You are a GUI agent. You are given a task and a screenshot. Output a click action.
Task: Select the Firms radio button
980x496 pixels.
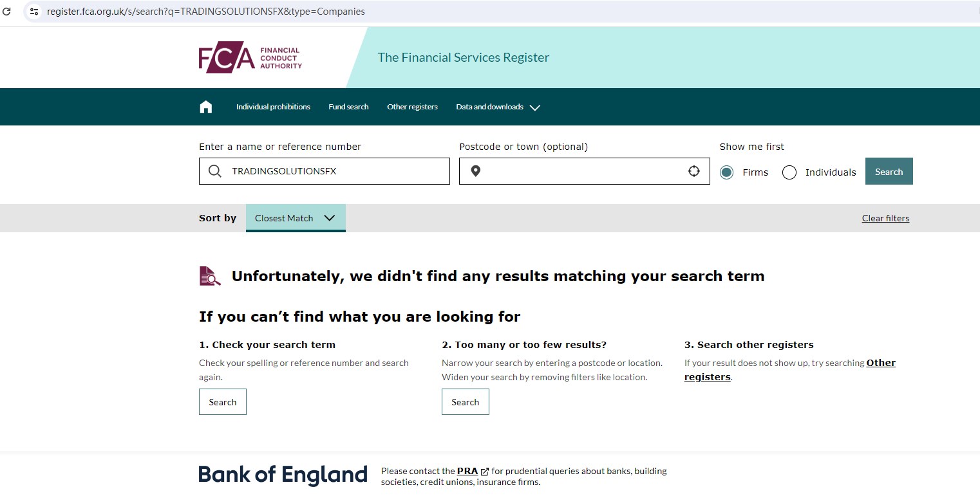tap(726, 172)
